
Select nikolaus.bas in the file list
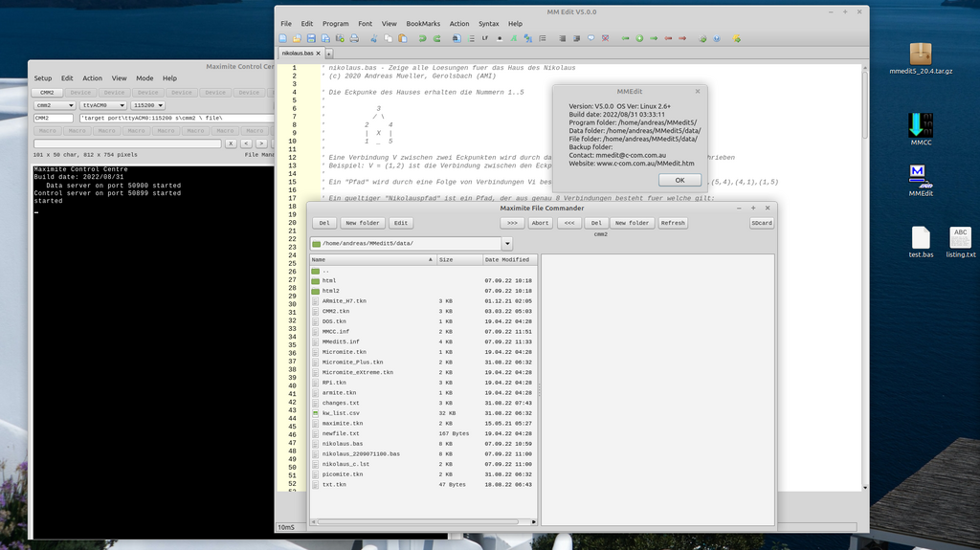pyautogui.click(x=343, y=444)
